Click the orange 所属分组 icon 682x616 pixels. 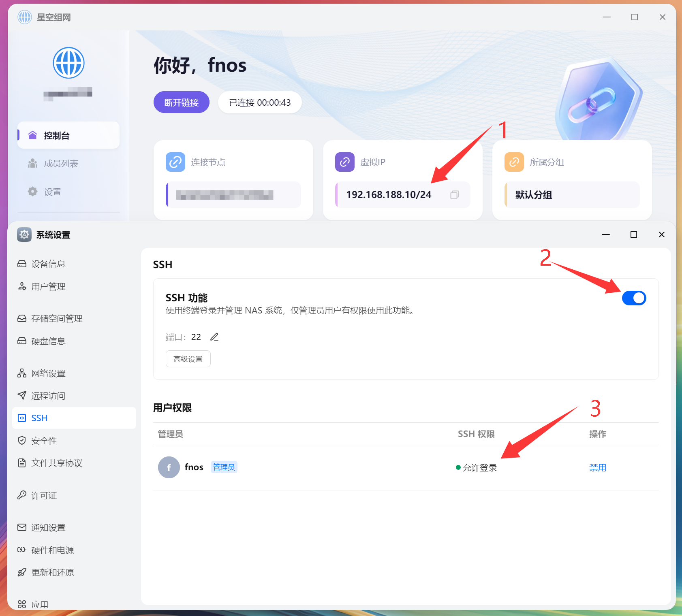[x=514, y=162]
